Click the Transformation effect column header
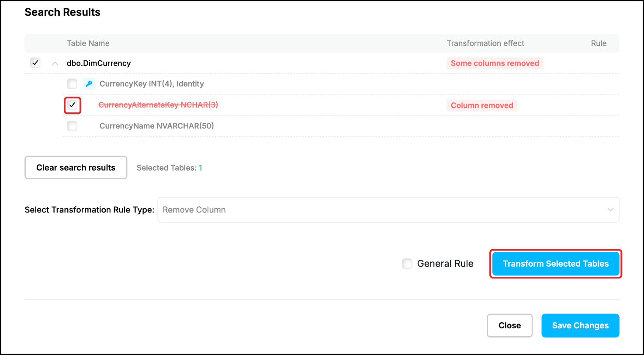The image size is (644, 355). [x=485, y=43]
